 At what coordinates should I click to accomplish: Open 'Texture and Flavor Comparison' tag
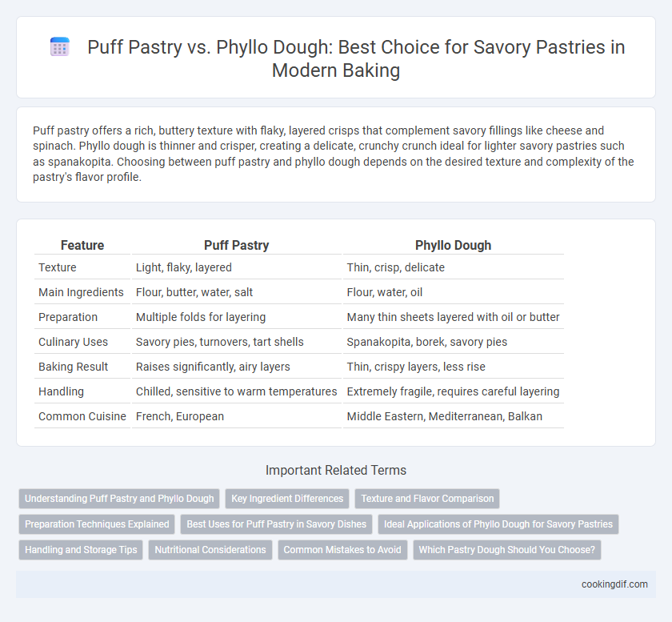pyautogui.click(x=427, y=499)
